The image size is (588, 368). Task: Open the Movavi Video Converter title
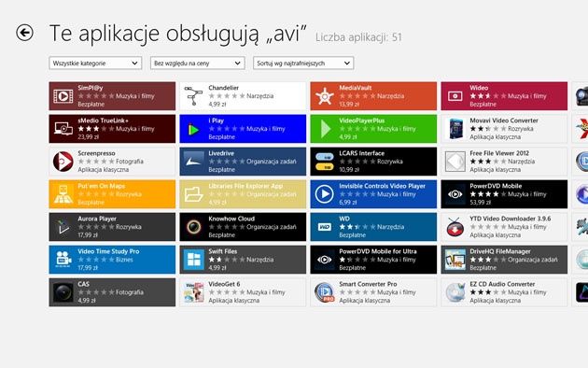504,120
